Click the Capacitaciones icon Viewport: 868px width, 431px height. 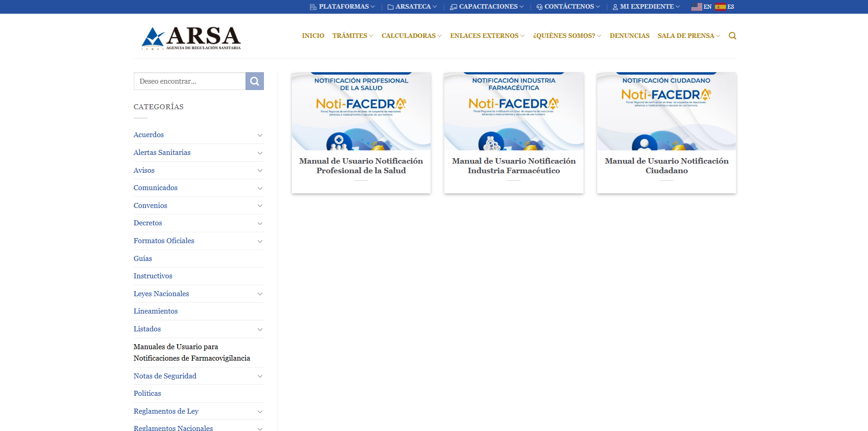click(453, 7)
